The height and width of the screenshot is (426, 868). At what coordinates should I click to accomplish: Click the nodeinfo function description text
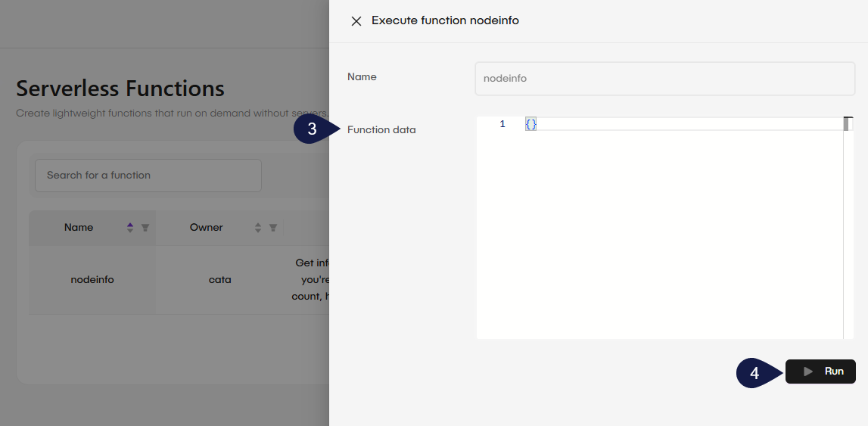(312, 280)
